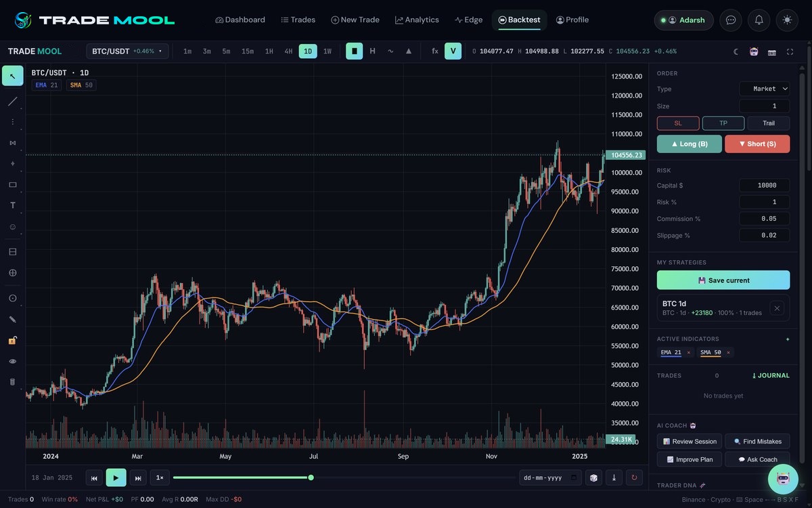Delete drawings with the trash icon

tap(12, 381)
